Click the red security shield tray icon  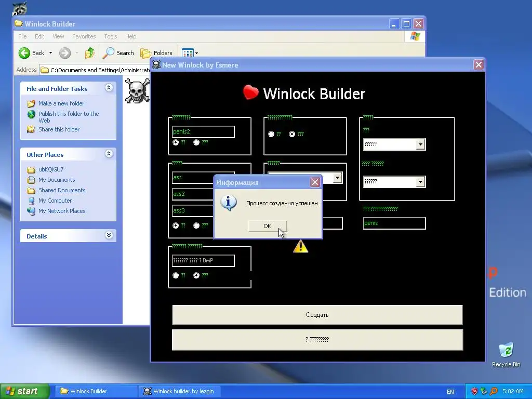pyautogui.click(x=474, y=391)
